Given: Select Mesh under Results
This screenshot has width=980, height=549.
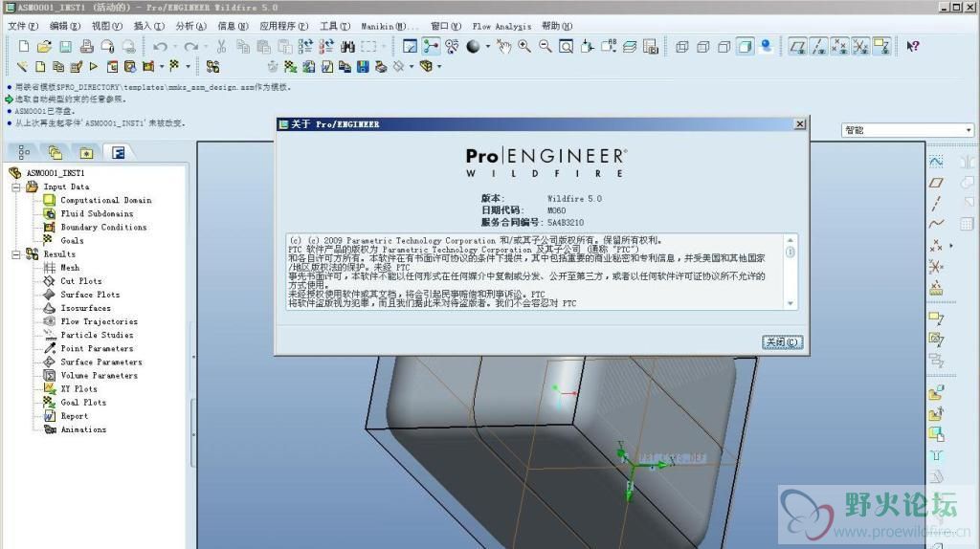Looking at the screenshot, I should tap(70, 267).
